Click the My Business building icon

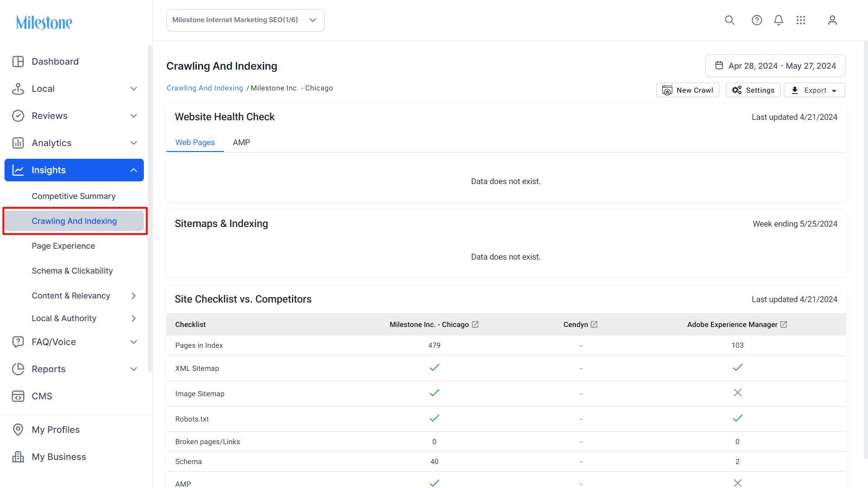(x=18, y=457)
